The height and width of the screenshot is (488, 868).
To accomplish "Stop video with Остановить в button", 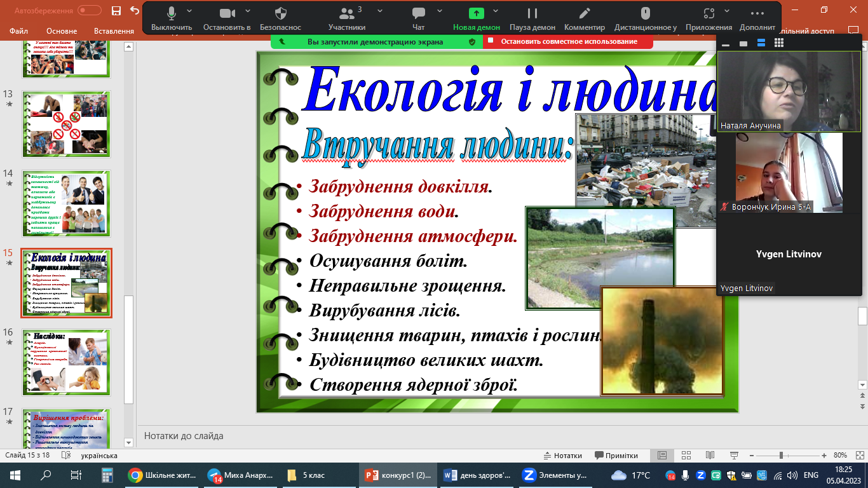I will (x=227, y=19).
